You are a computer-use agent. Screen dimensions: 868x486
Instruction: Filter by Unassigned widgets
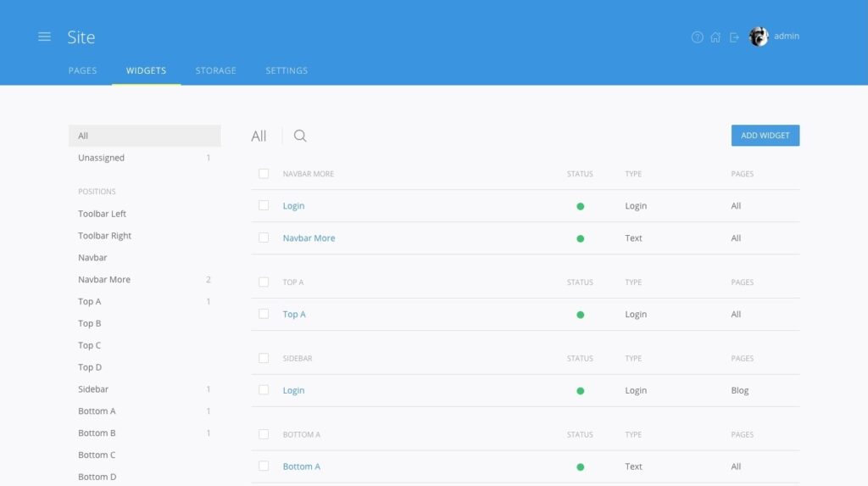tap(101, 158)
